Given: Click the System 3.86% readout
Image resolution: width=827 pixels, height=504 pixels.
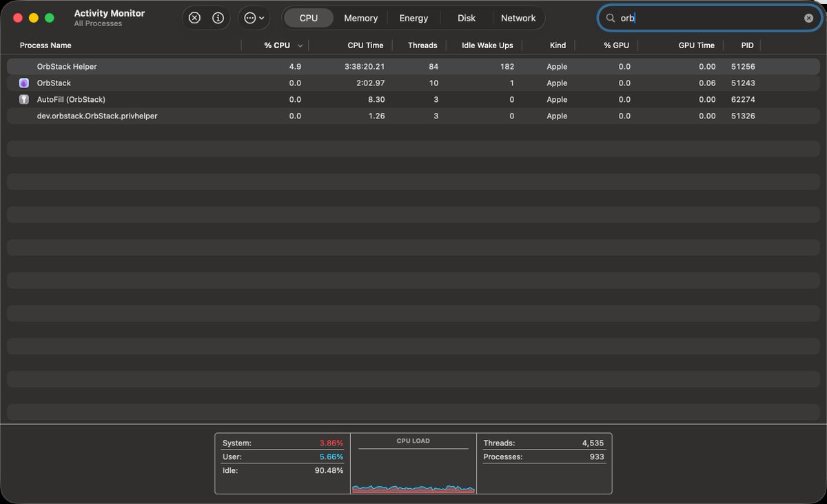Looking at the screenshot, I should [331, 443].
